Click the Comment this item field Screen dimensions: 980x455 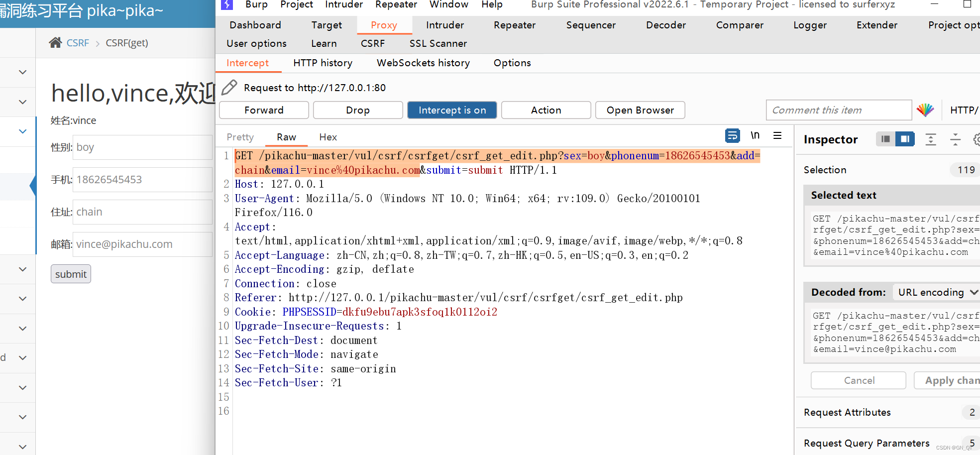[839, 110]
